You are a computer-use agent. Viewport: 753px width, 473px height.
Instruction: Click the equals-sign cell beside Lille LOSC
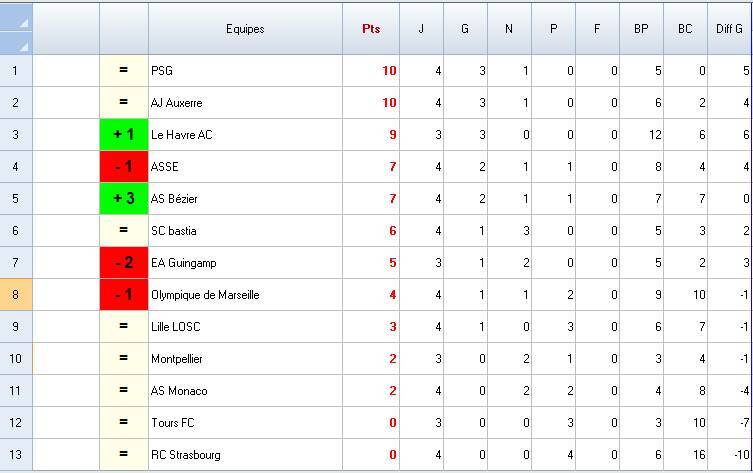124,327
